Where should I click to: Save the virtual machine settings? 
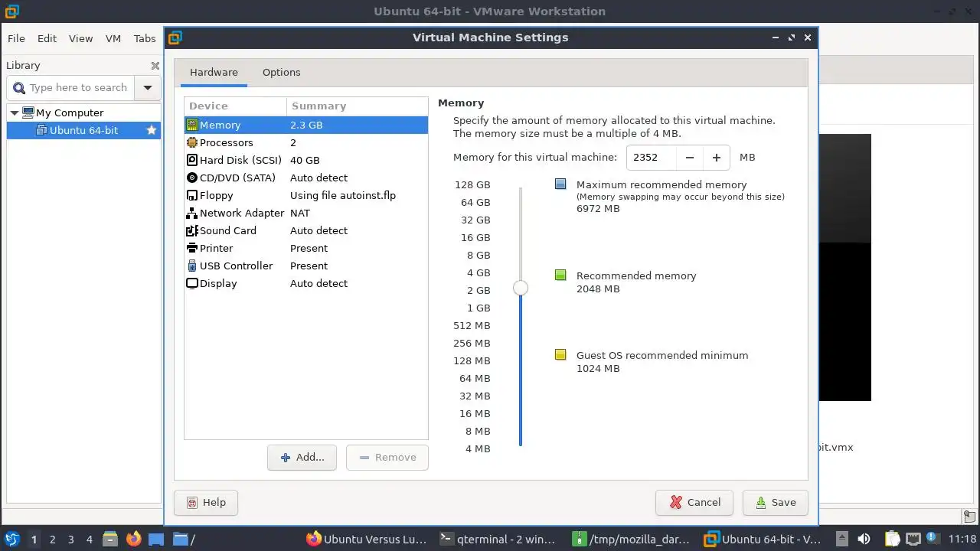pos(775,502)
